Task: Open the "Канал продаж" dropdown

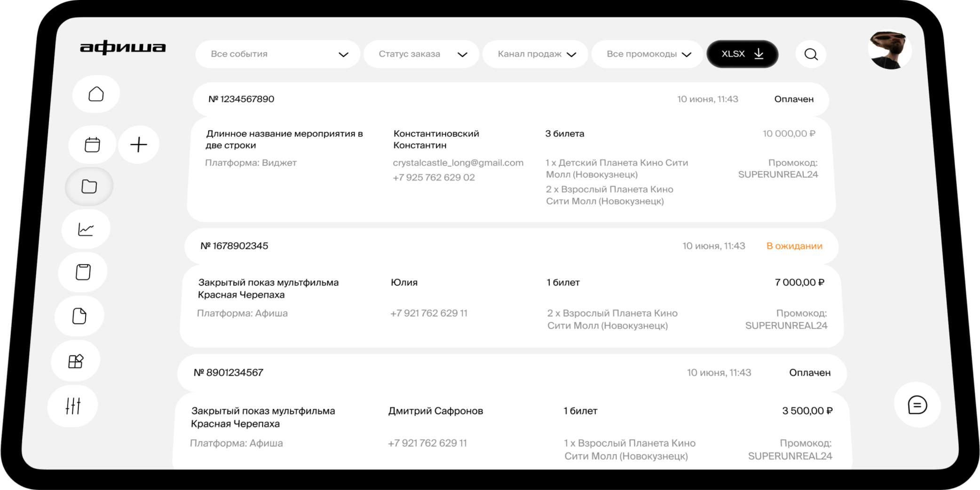Action: [x=536, y=54]
